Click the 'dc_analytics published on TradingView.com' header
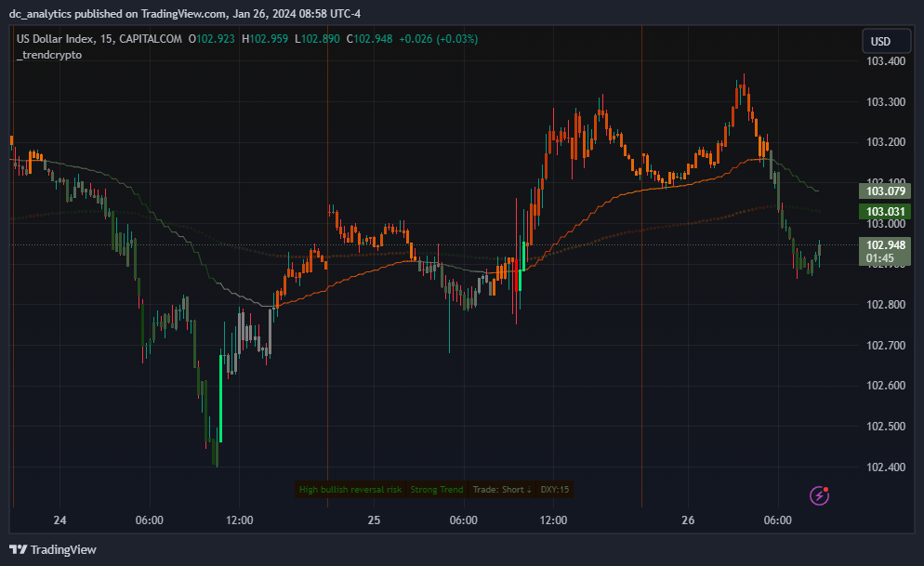The height and width of the screenshot is (566, 924). 184,13
